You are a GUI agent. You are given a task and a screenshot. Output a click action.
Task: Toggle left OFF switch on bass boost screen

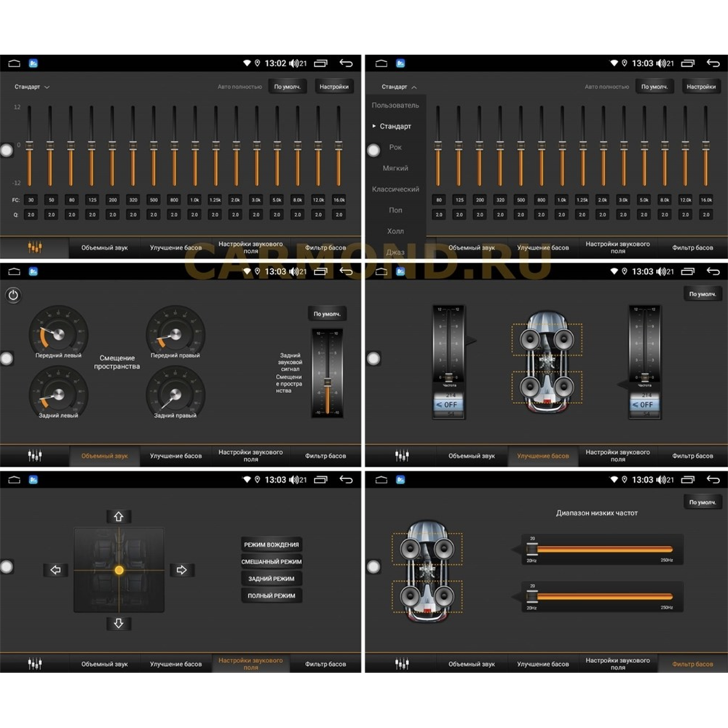point(448,405)
